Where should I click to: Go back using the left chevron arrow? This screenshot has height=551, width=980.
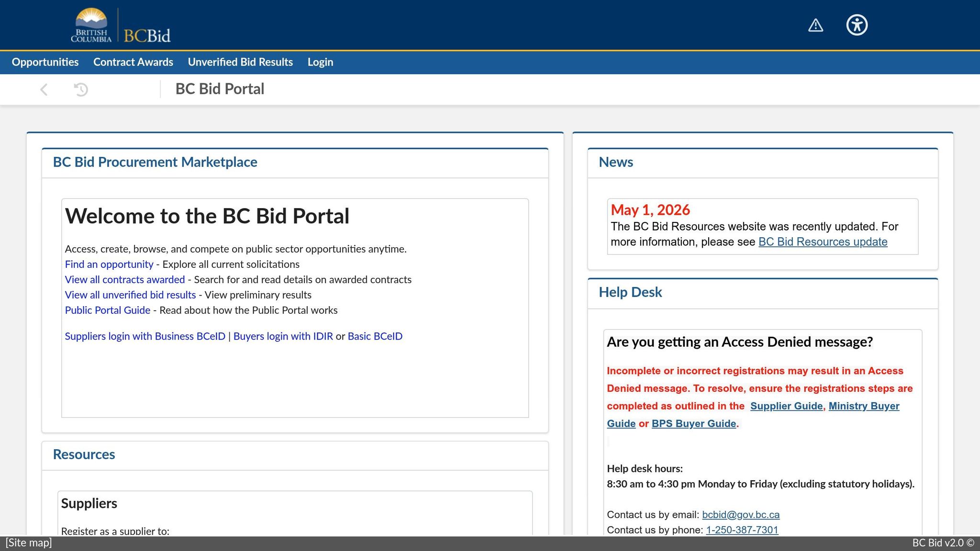coord(44,89)
